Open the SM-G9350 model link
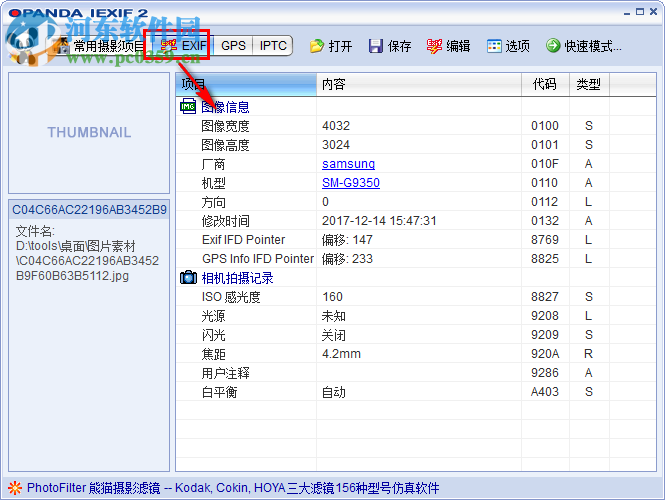Image resolution: width=665 pixels, height=500 pixels. (x=351, y=183)
